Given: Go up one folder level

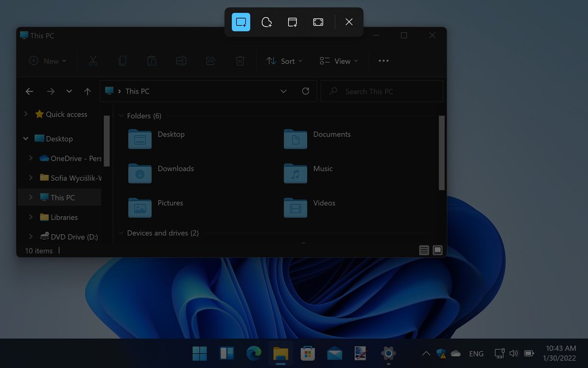Looking at the screenshot, I should 87,91.
